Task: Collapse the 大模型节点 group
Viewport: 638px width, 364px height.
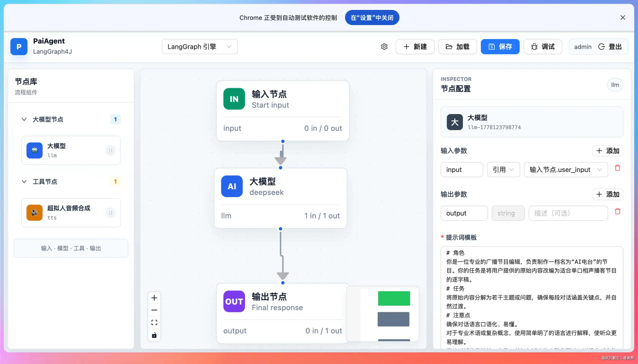Action: pos(24,119)
